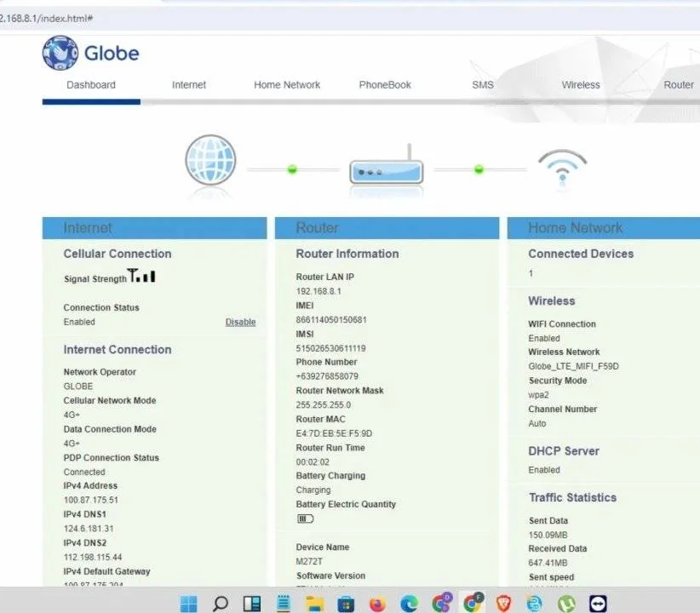
Task: Open the Windows Start menu
Action: click(x=188, y=604)
